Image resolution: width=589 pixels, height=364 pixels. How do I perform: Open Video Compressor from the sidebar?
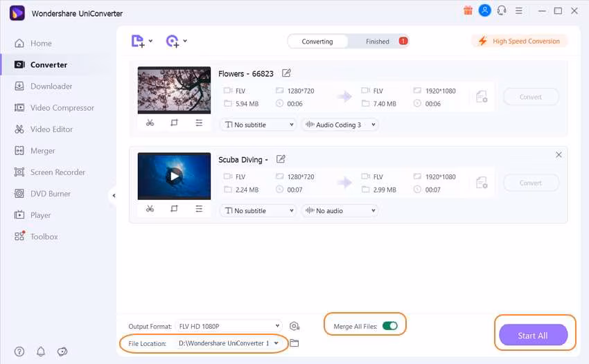click(x=62, y=108)
